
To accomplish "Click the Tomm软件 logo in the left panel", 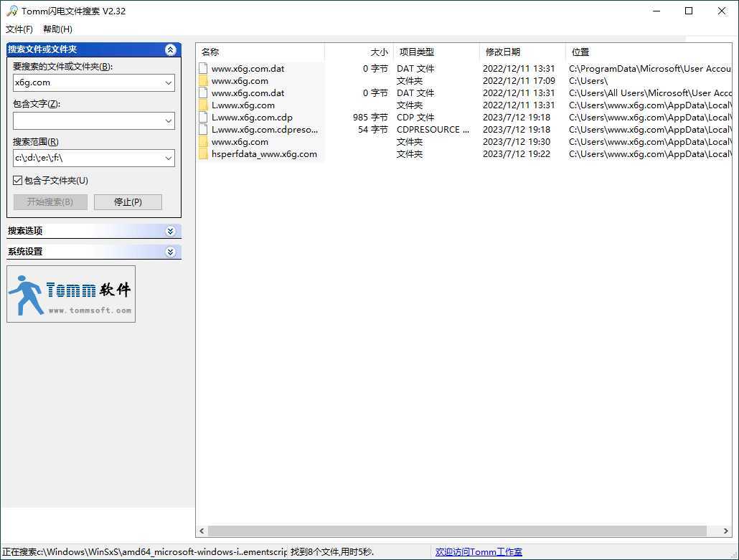I will [x=70, y=294].
